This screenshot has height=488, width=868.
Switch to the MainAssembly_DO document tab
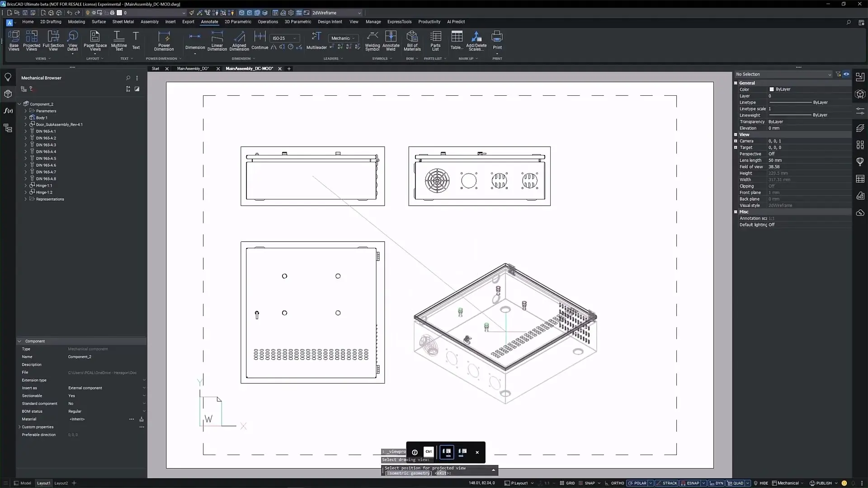pos(193,69)
